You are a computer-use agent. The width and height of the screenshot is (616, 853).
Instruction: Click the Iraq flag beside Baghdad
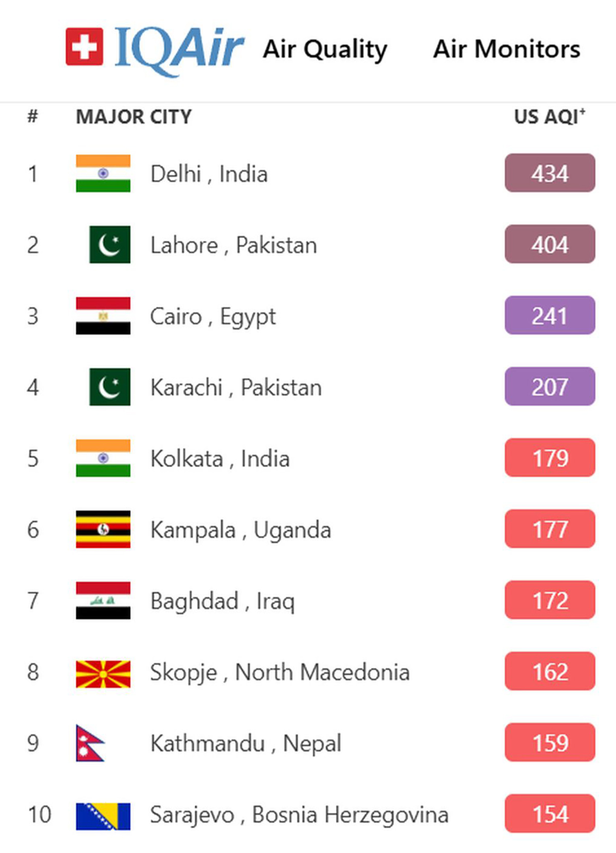click(x=103, y=600)
